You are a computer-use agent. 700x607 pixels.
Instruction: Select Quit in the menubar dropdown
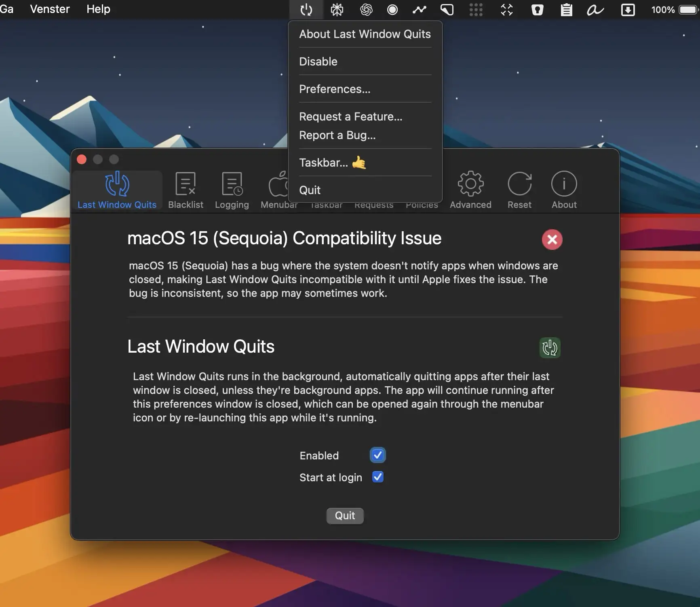pos(365,190)
